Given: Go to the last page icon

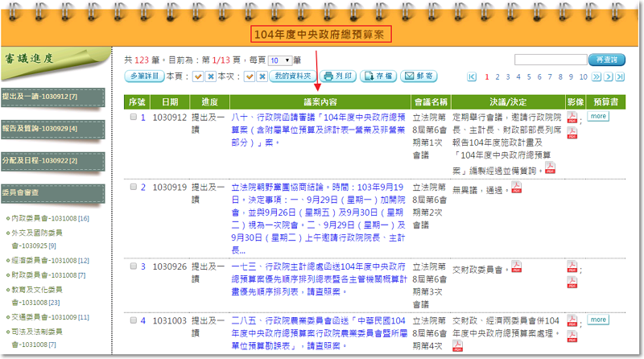Looking at the screenshot, I should coord(620,77).
